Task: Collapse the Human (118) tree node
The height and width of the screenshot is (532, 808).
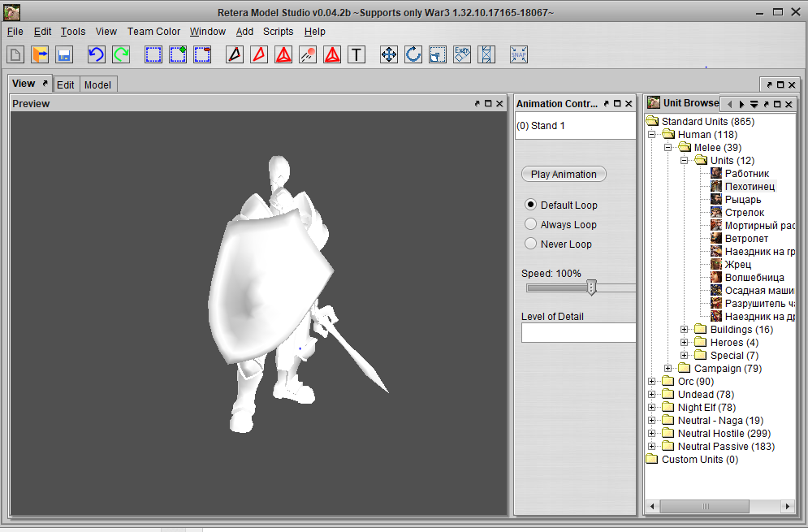Action: coord(652,135)
